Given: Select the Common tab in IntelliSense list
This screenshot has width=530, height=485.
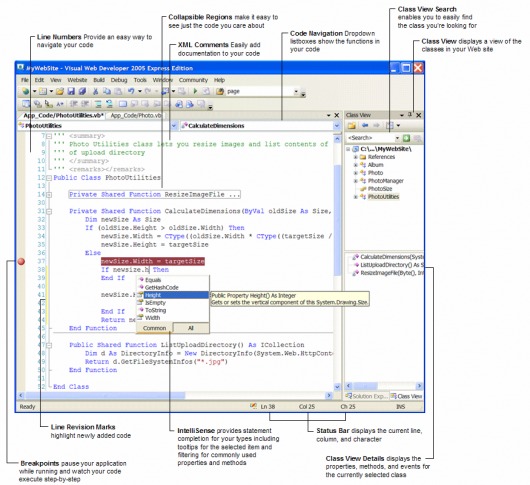Looking at the screenshot, I should (x=154, y=328).
